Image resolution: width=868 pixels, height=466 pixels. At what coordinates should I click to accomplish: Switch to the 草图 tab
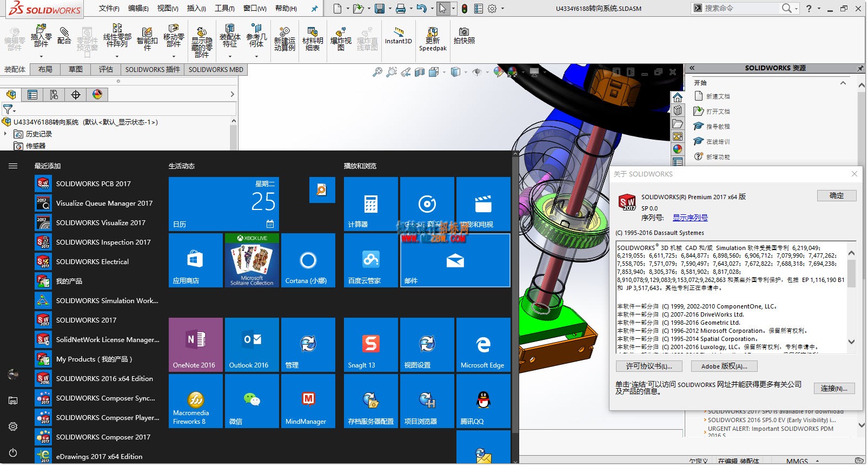tap(76, 69)
